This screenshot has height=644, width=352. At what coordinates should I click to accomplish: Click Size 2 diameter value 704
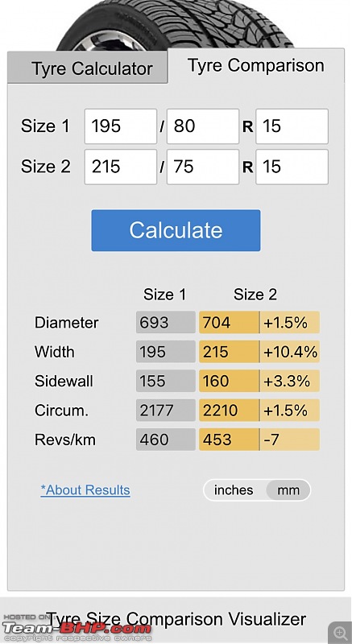230,323
